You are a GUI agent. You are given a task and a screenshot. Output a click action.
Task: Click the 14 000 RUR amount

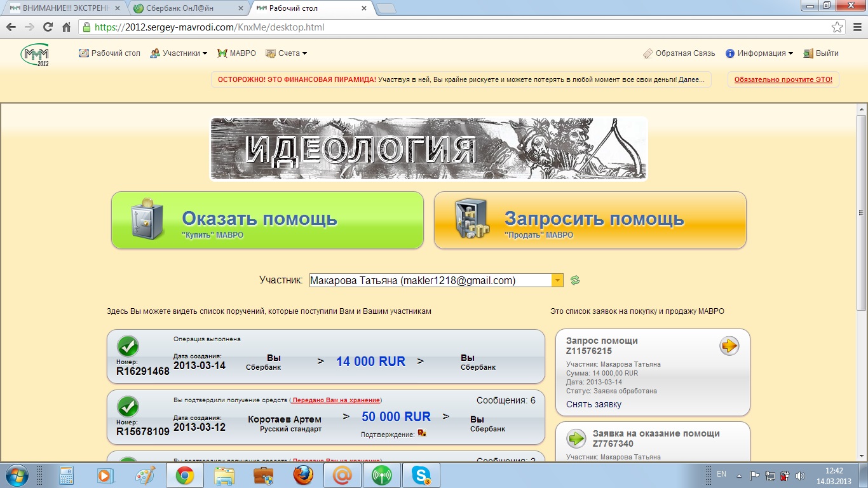pyautogui.click(x=371, y=362)
